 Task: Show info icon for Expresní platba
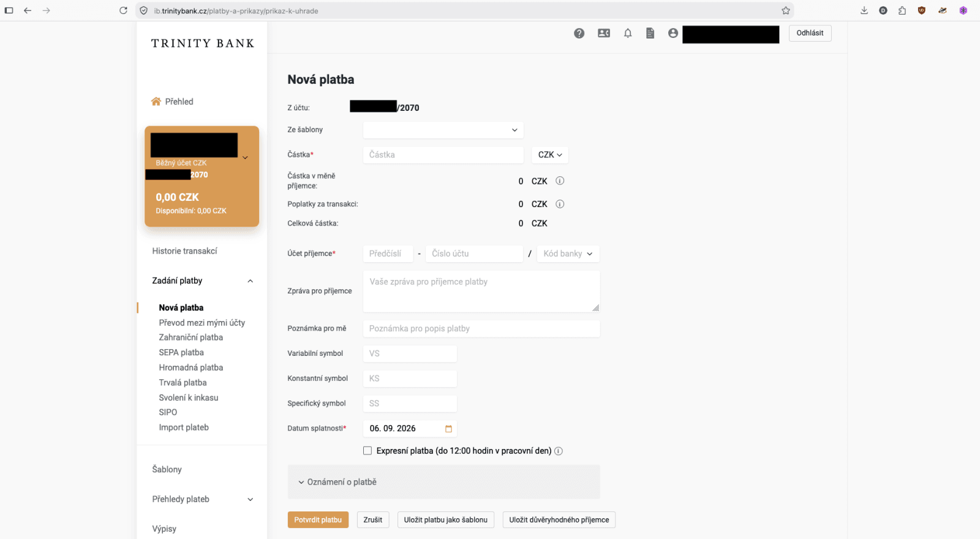click(559, 451)
